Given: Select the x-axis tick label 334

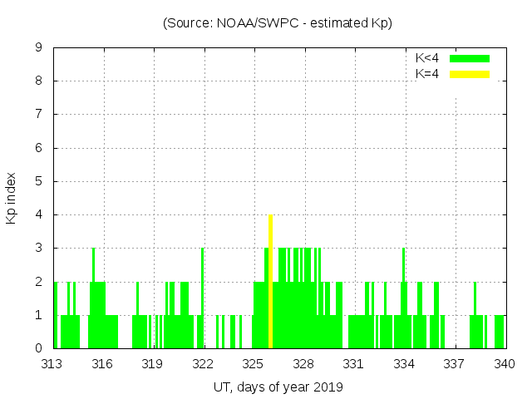Looking at the screenshot, I should (x=404, y=363).
